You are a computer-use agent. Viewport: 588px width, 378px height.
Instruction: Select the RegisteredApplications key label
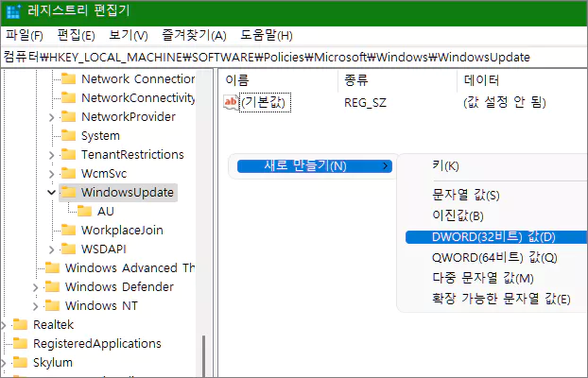point(97,343)
